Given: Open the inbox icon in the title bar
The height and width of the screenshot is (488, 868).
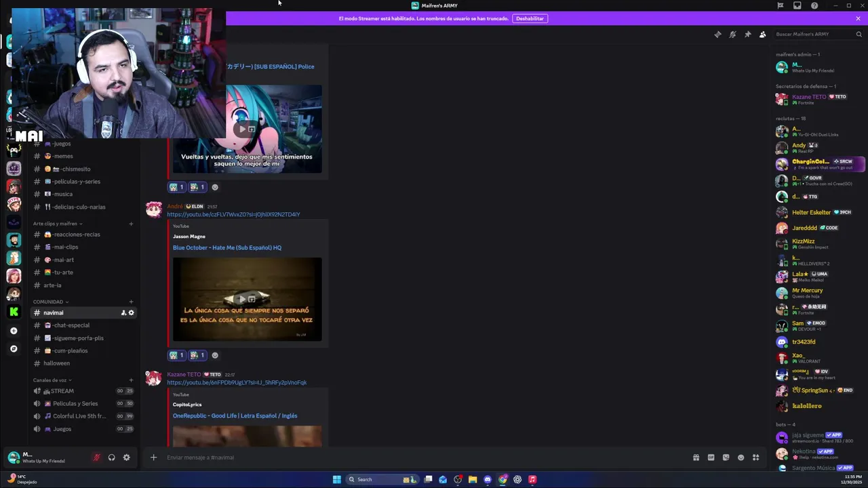Looking at the screenshot, I should coord(797,5).
